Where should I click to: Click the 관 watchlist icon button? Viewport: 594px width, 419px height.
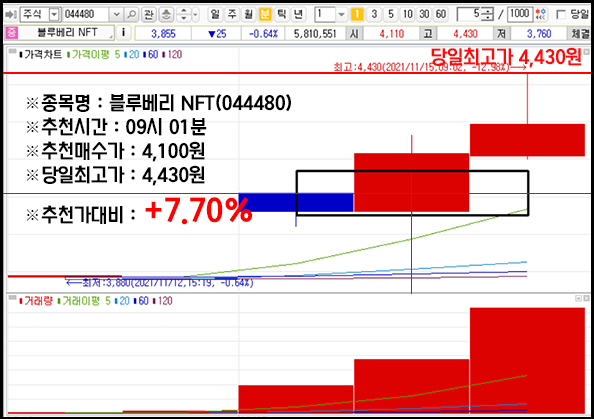148,15
